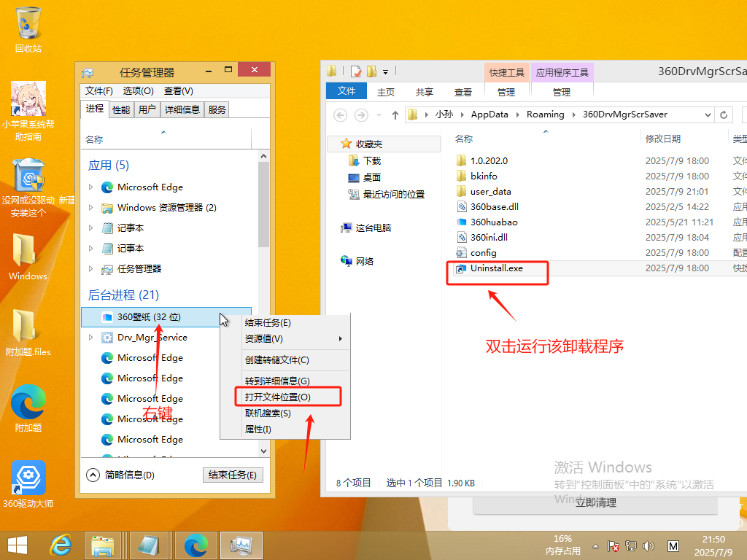This screenshot has height=560, width=747.
Task: Expand the 任务管理器 process entry
Action: coord(90,269)
